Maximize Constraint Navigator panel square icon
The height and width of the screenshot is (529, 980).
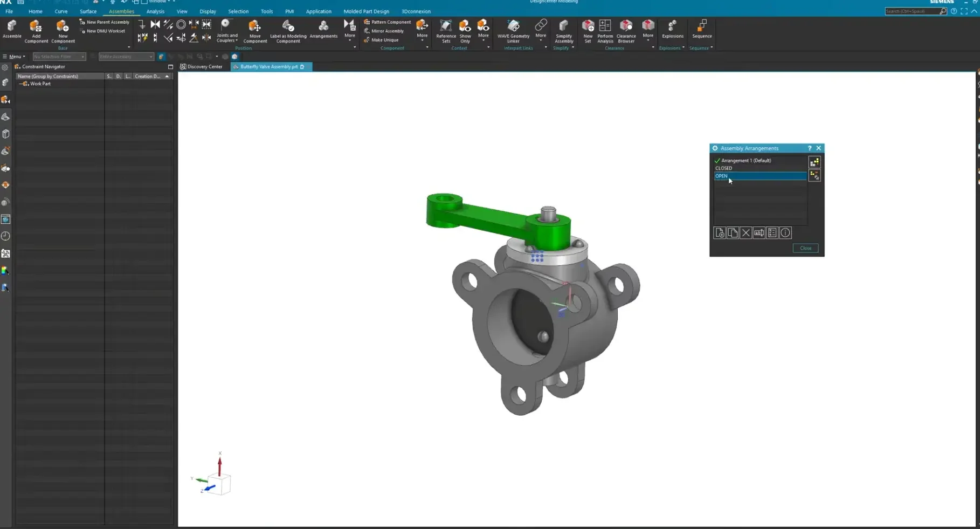coord(170,67)
